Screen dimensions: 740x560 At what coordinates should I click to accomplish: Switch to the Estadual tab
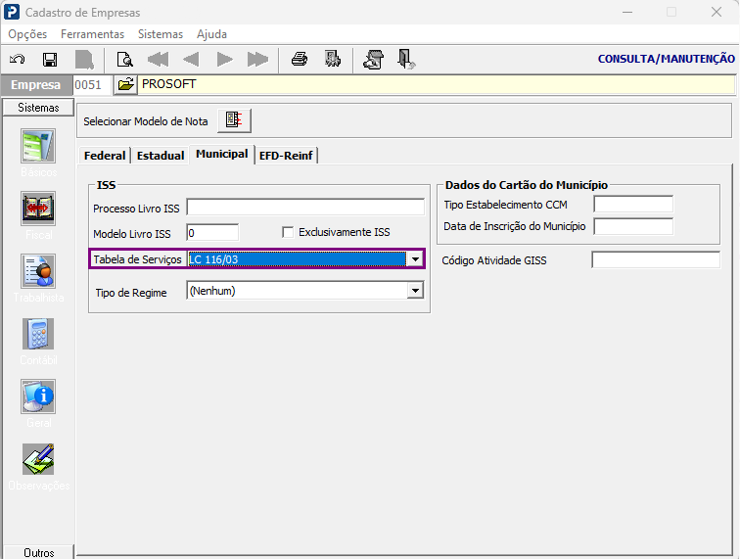[x=161, y=156]
